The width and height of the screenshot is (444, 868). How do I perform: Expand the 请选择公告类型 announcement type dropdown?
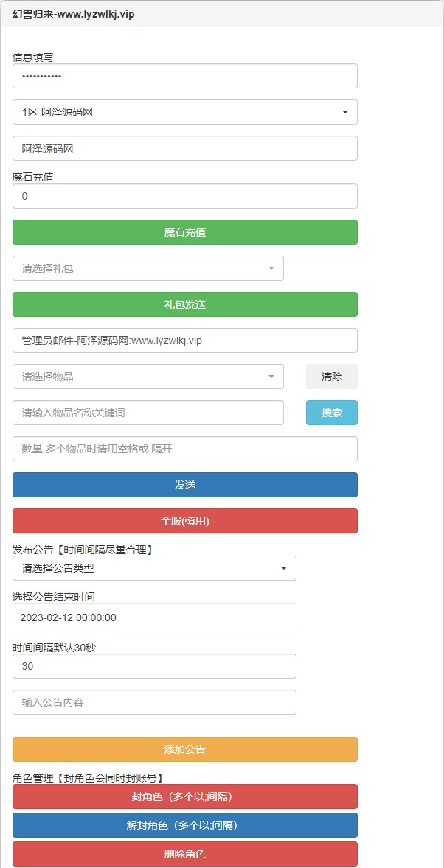click(154, 568)
